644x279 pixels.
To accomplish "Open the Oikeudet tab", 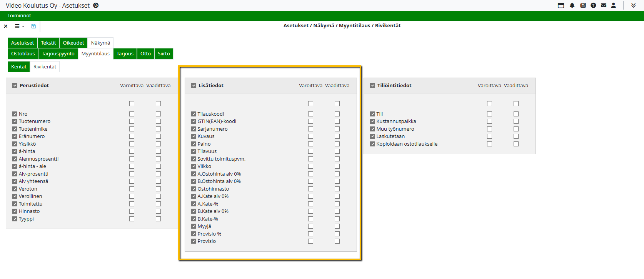I will pos(73,43).
